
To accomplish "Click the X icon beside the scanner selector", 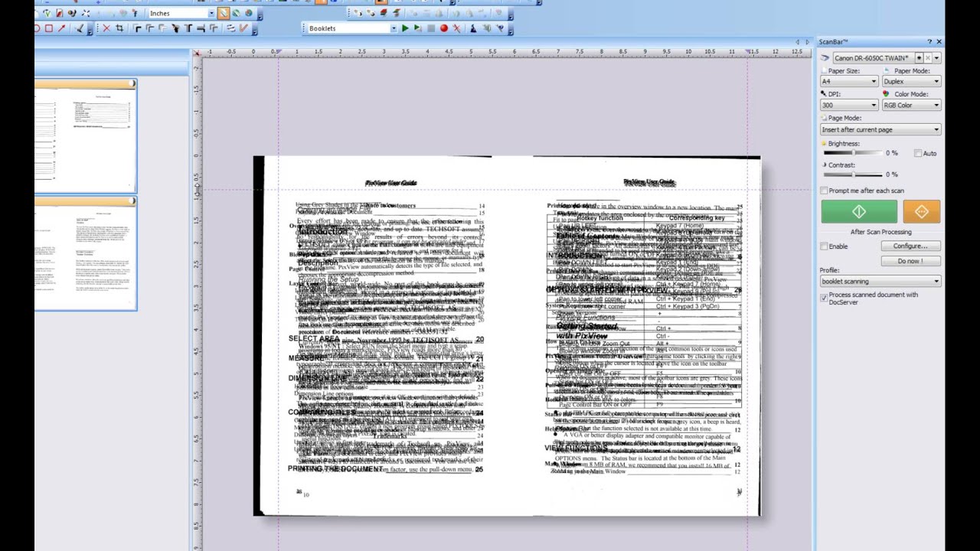I will pos(928,58).
